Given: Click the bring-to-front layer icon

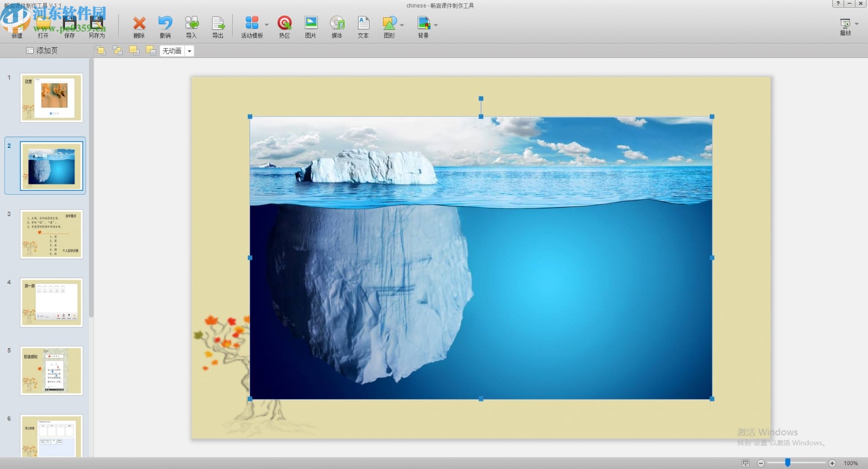Looking at the screenshot, I should pyautogui.click(x=101, y=50).
